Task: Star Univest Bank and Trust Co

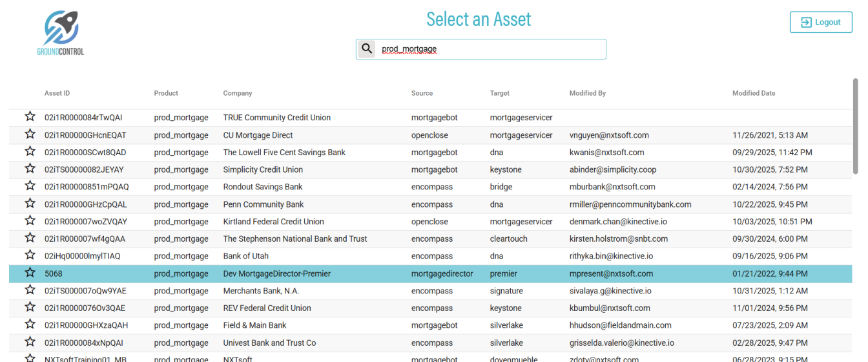Action: point(30,342)
